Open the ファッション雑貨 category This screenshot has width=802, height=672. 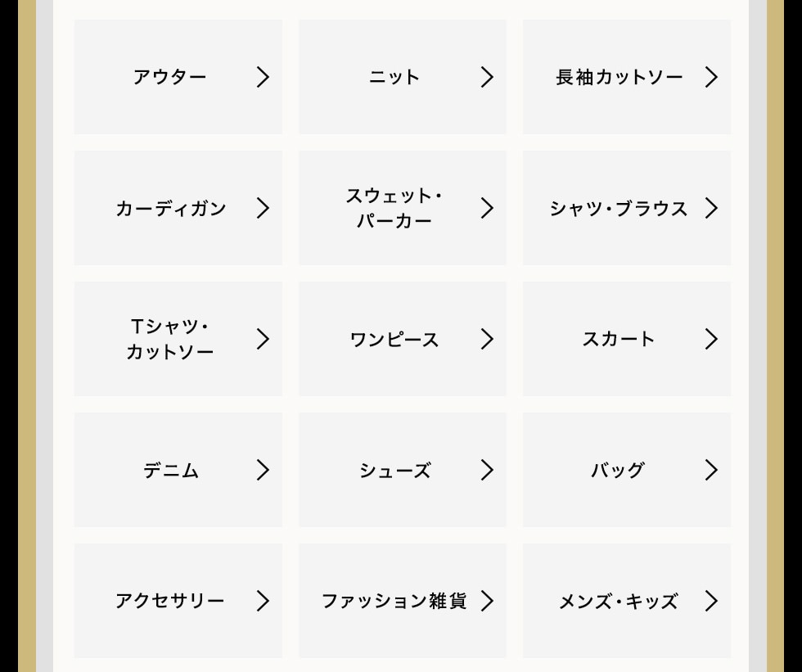[x=394, y=601]
